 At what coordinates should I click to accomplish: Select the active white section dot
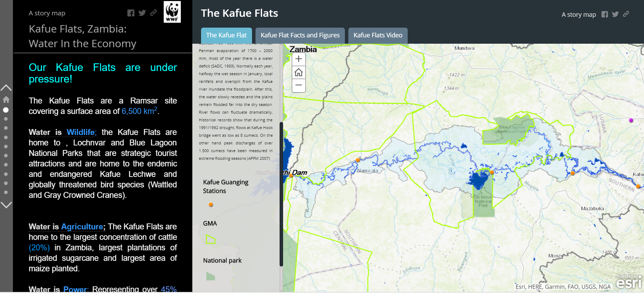[x=6, y=110]
